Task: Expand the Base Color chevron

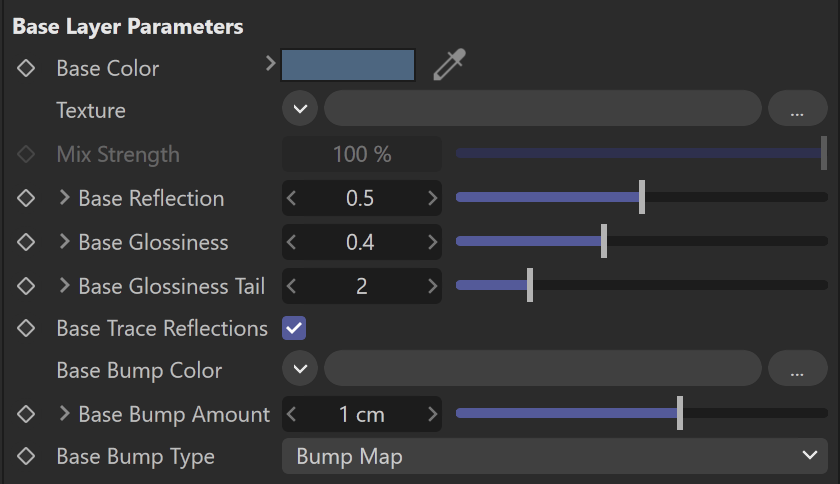Action: click(271, 64)
